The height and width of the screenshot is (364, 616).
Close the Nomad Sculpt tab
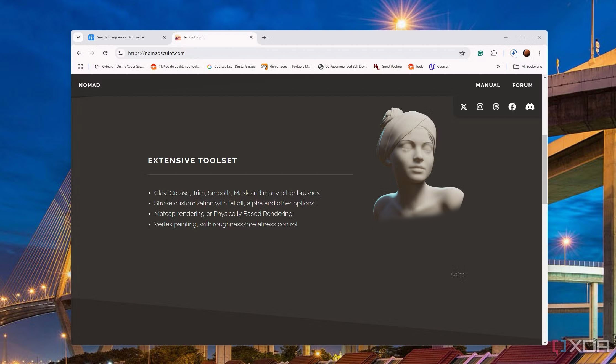(251, 37)
